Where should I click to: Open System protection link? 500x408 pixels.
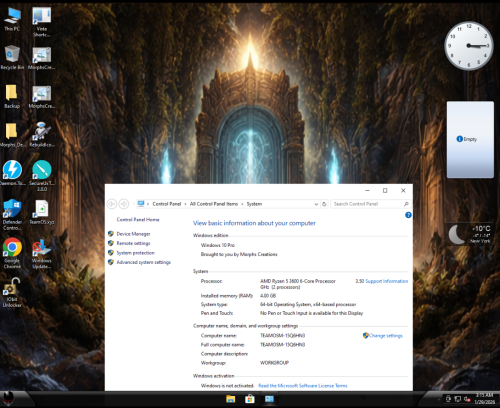point(135,253)
